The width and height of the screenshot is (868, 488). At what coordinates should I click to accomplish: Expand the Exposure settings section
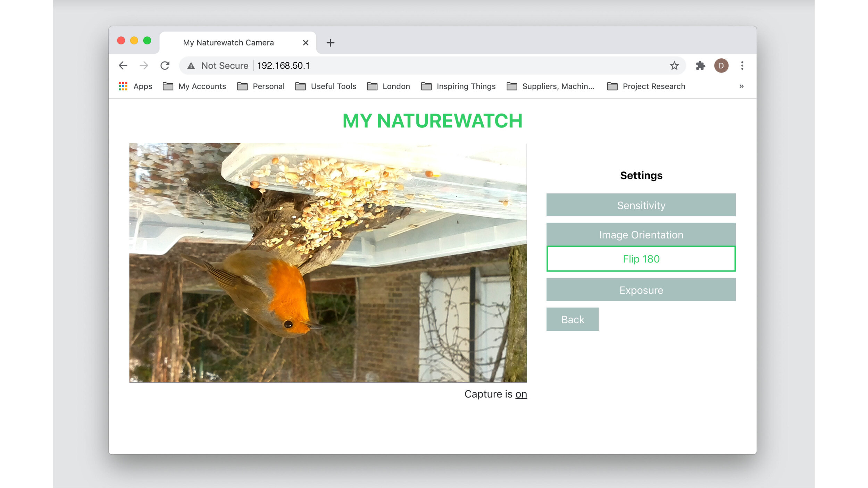tap(641, 290)
